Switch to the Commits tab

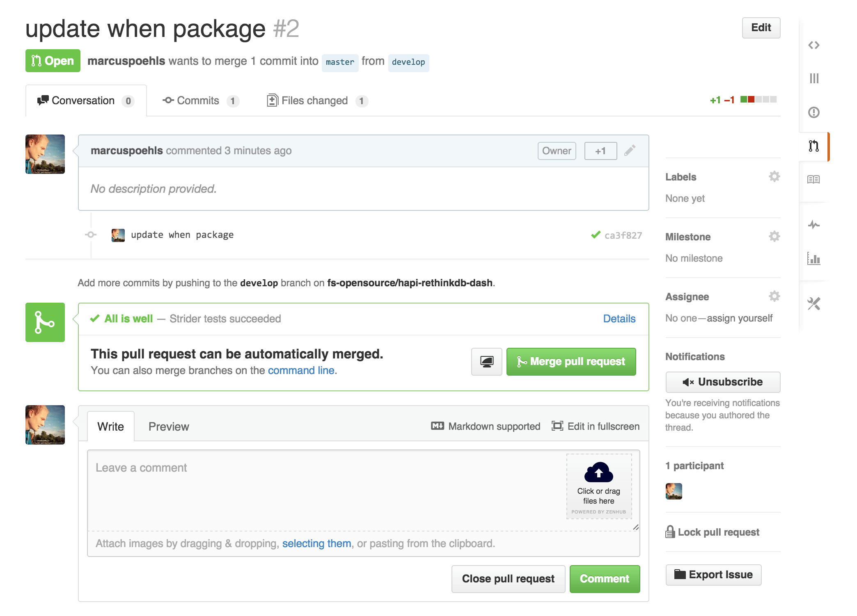tap(198, 100)
